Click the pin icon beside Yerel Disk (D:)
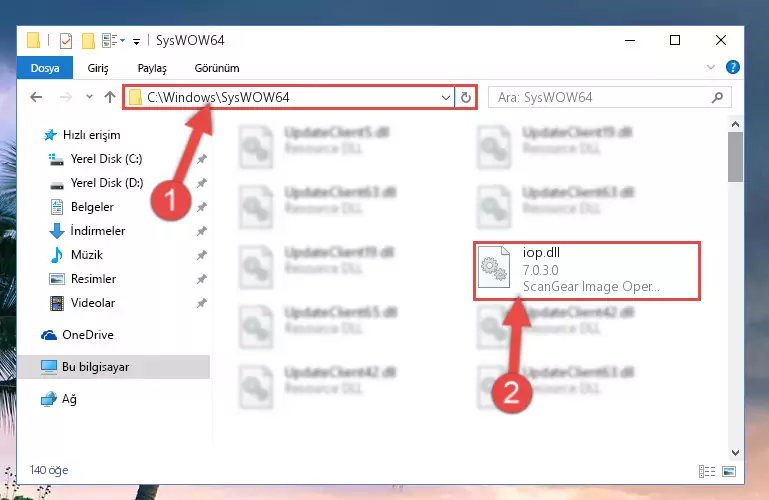Image resolution: width=769 pixels, height=500 pixels. 202,183
